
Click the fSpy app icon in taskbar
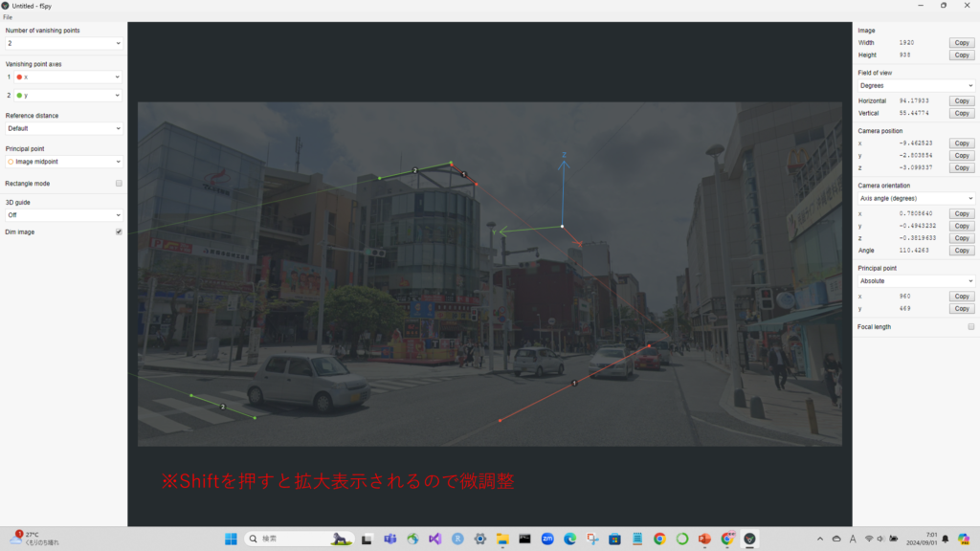click(750, 539)
